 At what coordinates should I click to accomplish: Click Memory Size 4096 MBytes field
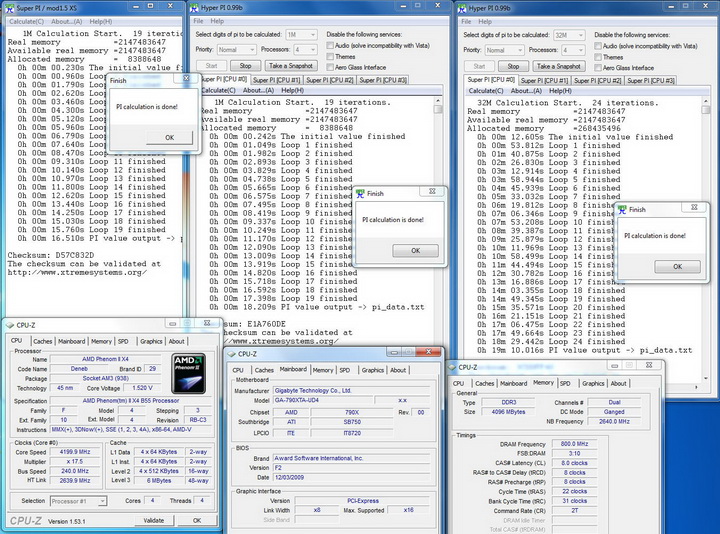pos(508,412)
